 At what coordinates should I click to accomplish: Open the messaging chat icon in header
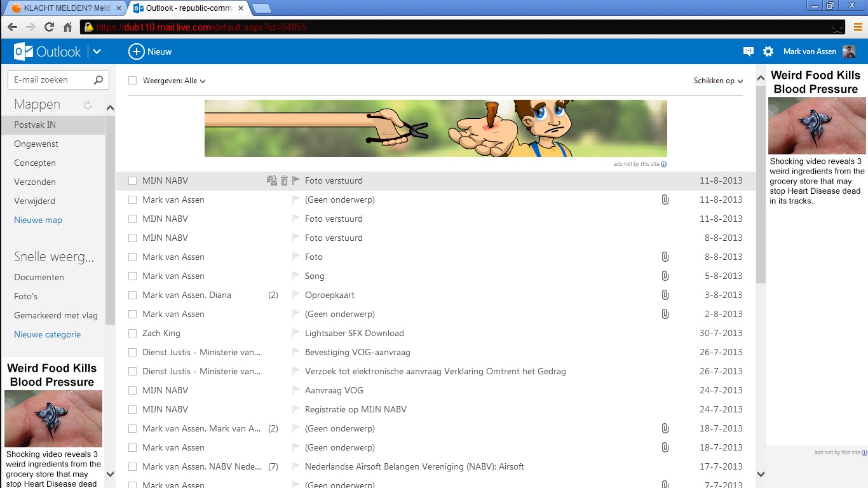point(748,51)
